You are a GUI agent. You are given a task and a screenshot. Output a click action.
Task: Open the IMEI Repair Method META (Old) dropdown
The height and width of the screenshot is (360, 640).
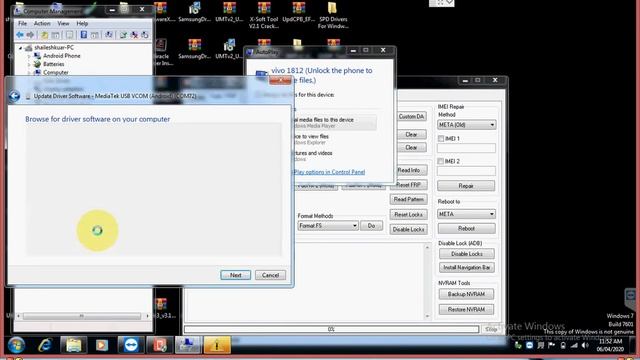[x=467, y=125]
